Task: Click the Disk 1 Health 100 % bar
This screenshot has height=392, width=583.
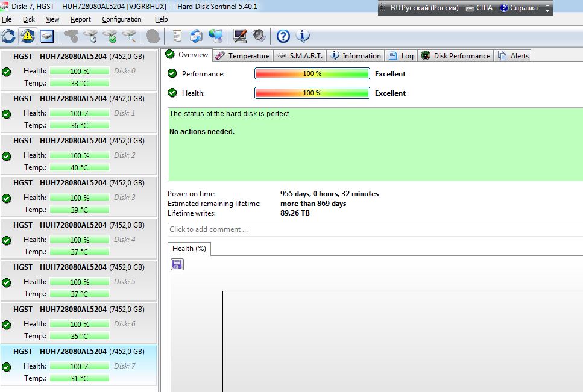Action: tap(80, 113)
